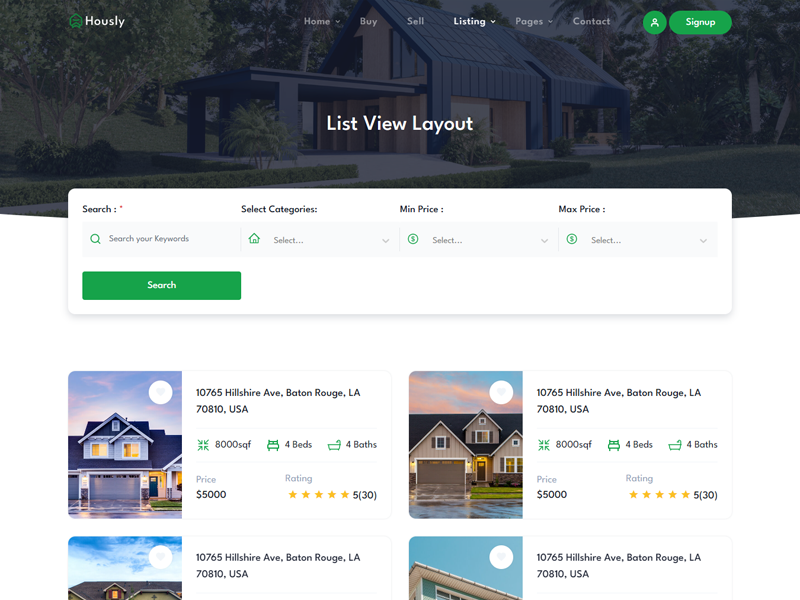This screenshot has height=600, width=800.
Task: Focus the Search your Keywords field
Action: [162, 239]
